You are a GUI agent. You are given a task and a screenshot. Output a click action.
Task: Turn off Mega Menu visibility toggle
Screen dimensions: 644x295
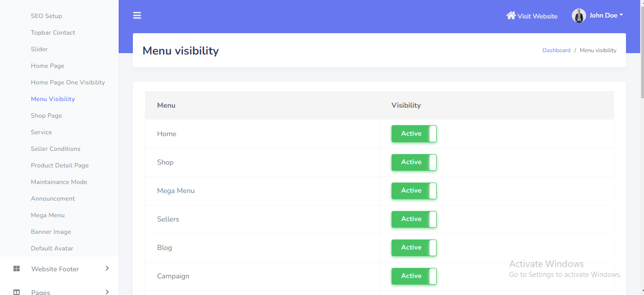pyautogui.click(x=414, y=191)
